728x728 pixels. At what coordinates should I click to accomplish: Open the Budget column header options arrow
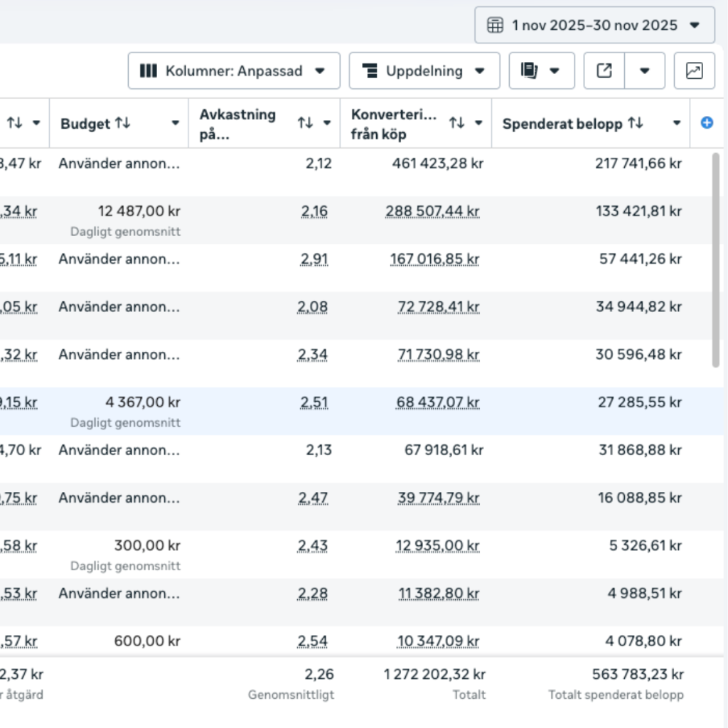[x=175, y=123]
